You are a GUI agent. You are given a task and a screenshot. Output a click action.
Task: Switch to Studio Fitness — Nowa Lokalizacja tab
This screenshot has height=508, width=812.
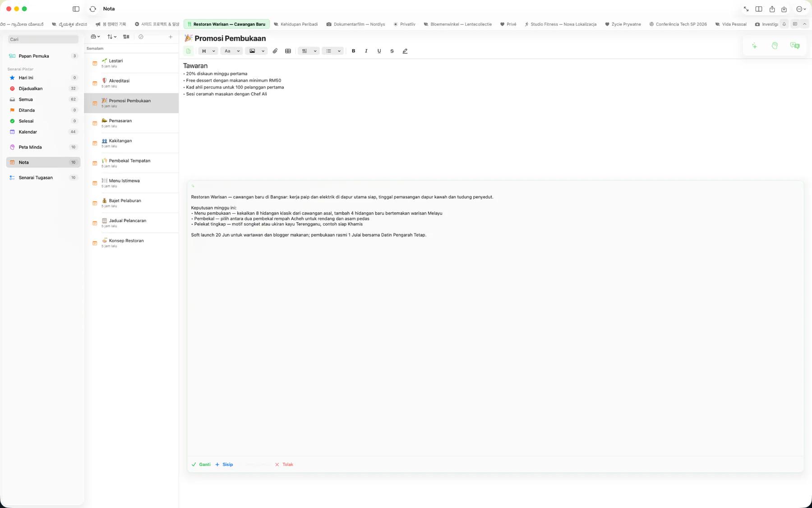pyautogui.click(x=560, y=24)
